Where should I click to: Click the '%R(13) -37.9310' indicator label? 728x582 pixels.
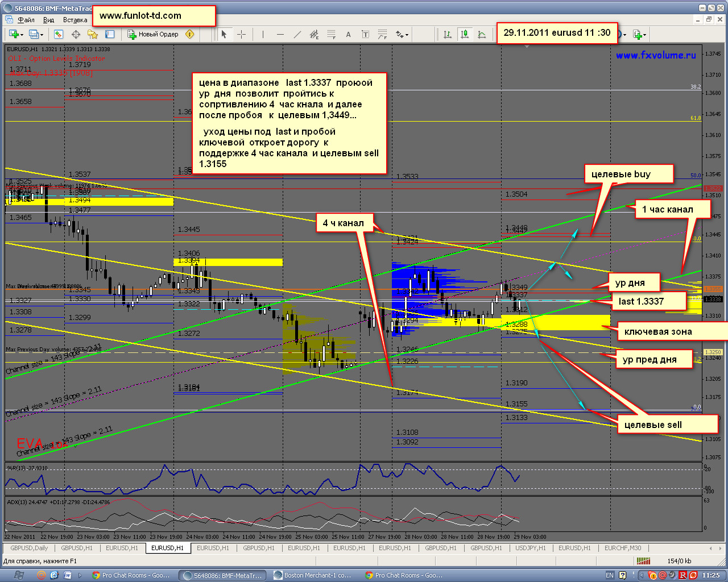[x=27, y=468]
